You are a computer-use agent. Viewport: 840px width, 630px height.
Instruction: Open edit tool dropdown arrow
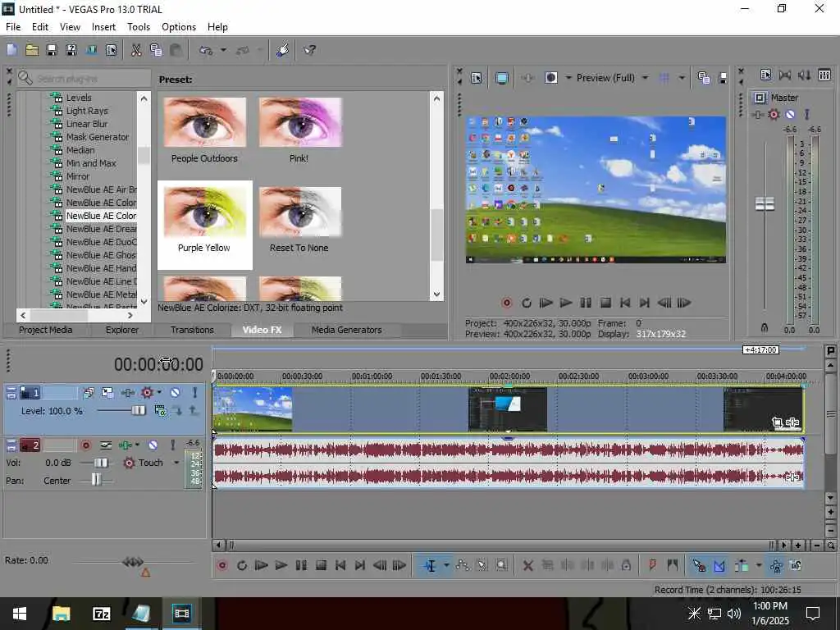click(x=446, y=565)
